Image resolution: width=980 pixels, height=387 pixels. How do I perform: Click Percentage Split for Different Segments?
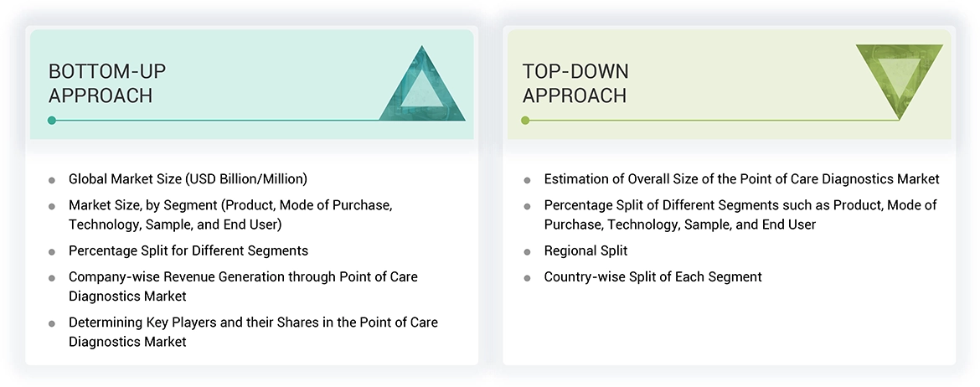[x=188, y=250]
